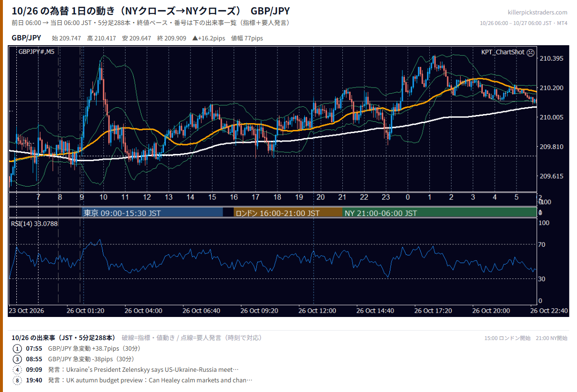This screenshot has height=392, width=577.
Task: Click the RSI(14) 33.0788 indicator label
Action: [x=34, y=224]
